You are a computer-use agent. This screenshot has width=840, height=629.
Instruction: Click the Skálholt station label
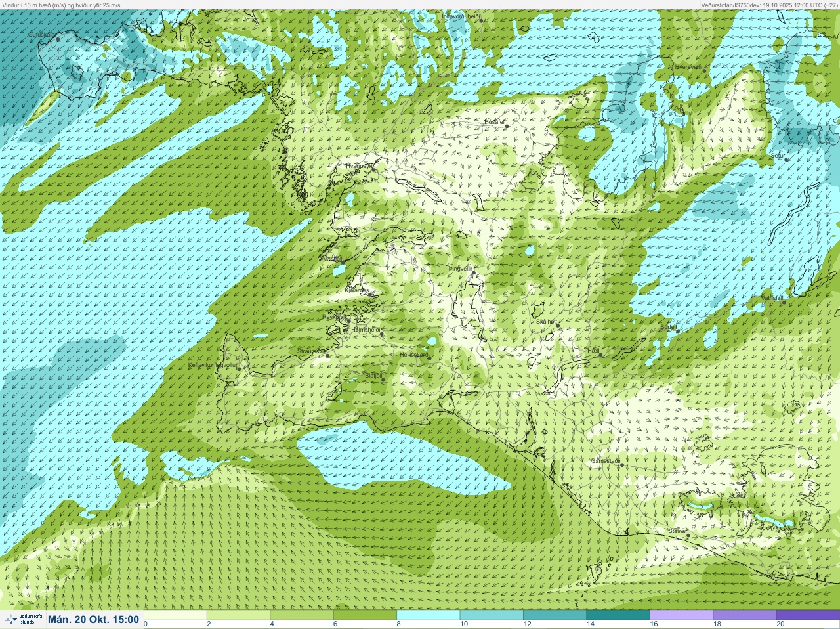pyautogui.click(x=546, y=322)
